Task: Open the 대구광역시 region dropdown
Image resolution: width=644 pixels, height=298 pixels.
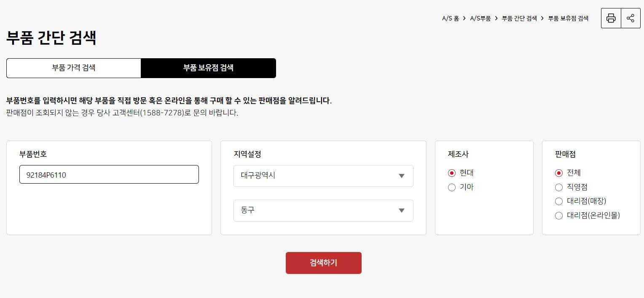Action: point(323,176)
